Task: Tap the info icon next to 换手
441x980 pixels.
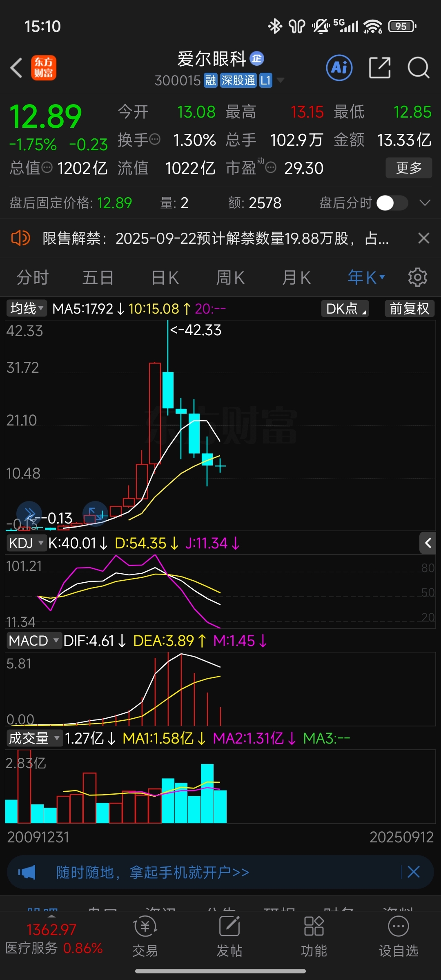Action: (155, 140)
